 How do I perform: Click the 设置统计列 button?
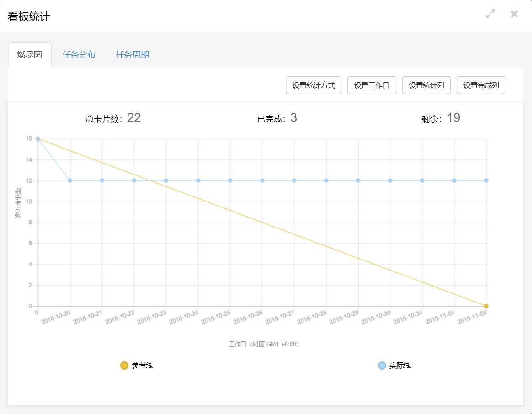pos(426,85)
